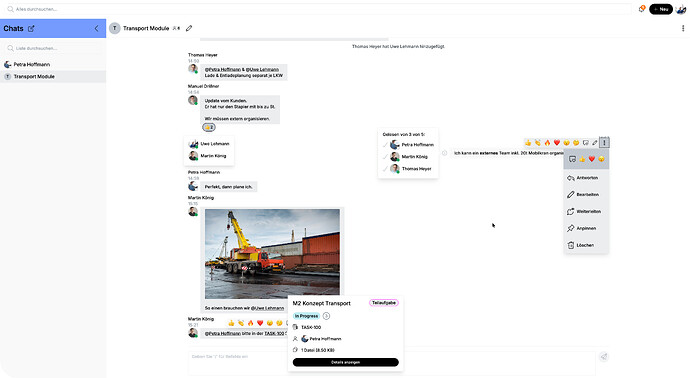Click Martin König in read-by list
690x378 pixels.
pos(408,157)
